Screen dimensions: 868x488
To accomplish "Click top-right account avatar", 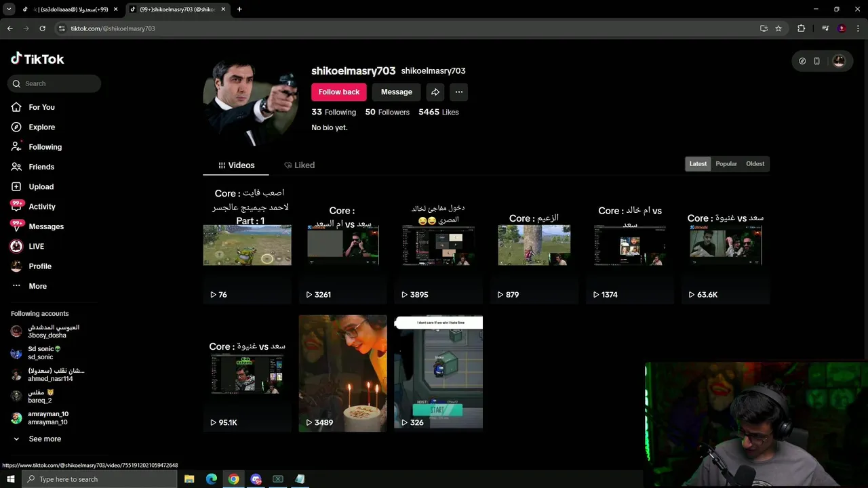I will 839,61.
